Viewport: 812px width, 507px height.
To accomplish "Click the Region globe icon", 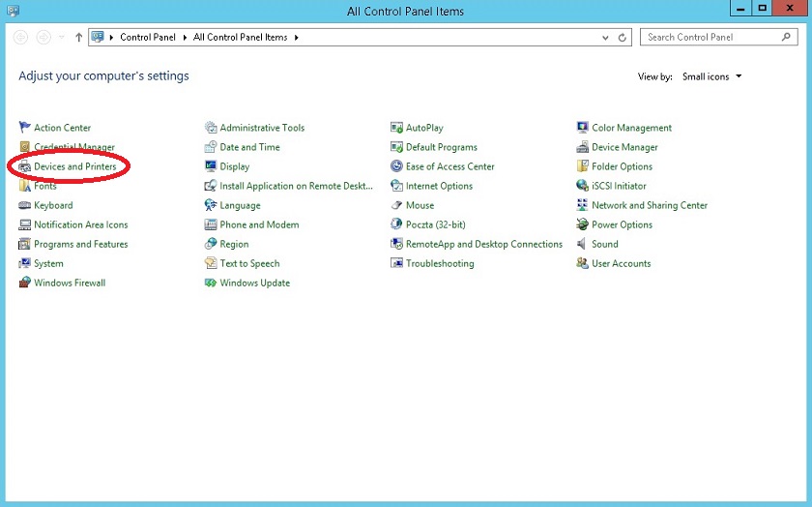I will (x=211, y=244).
